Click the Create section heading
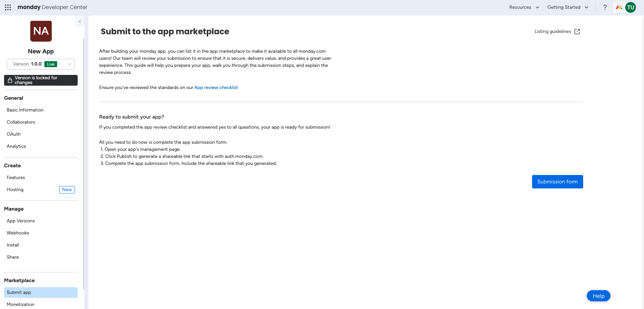Image resolution: width=644 pixels, height=309 pixels. (x=12, y=166)
